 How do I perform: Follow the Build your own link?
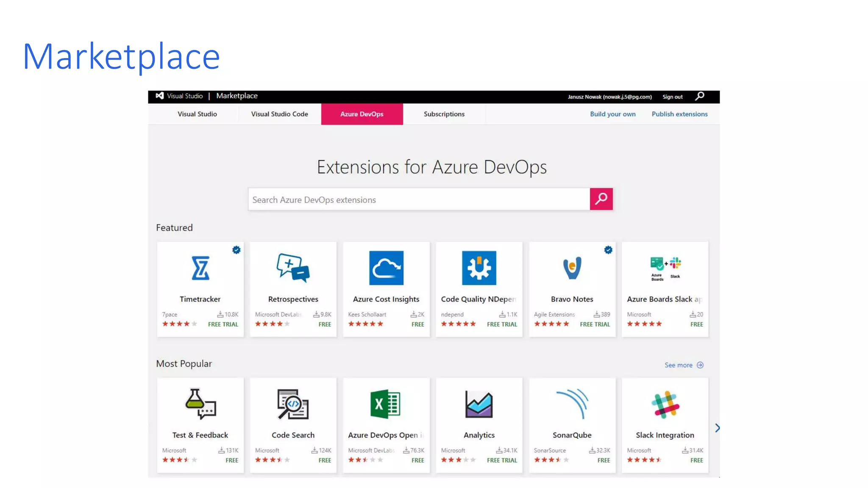[x=612, y=114]
